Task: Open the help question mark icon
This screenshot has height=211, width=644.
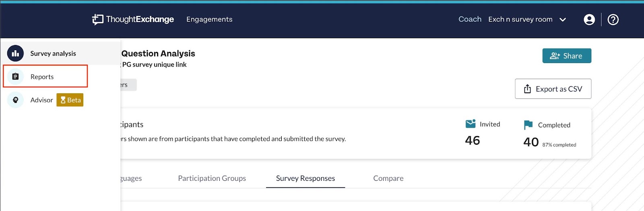Action: (x=613, y=19)
